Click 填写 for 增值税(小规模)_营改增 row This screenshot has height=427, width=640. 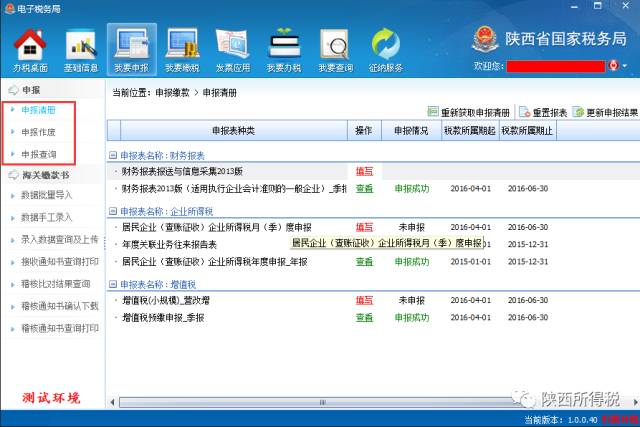[x=364, y=300]
